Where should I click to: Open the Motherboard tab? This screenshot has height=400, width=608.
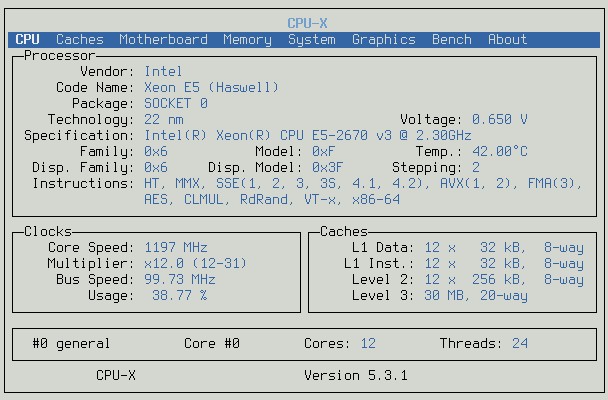[163, 40]
